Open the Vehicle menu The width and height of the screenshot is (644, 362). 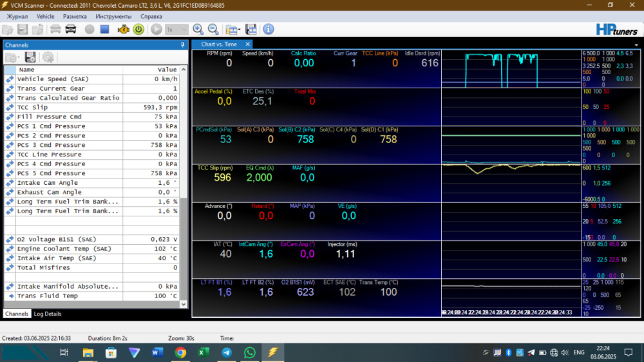coord(45,16)
